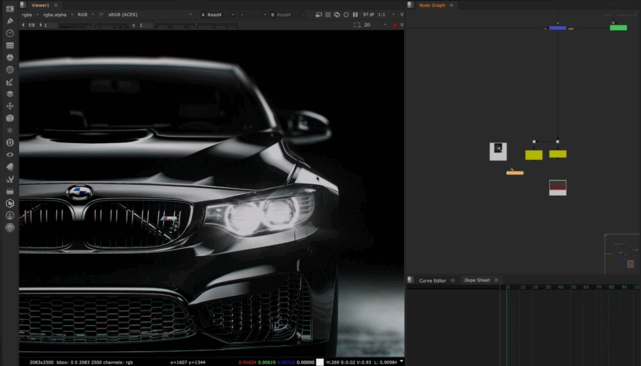Viewport: 641px width, 366px height.
Task: Open the Transform nodes menu
Action: pos(10,106)
